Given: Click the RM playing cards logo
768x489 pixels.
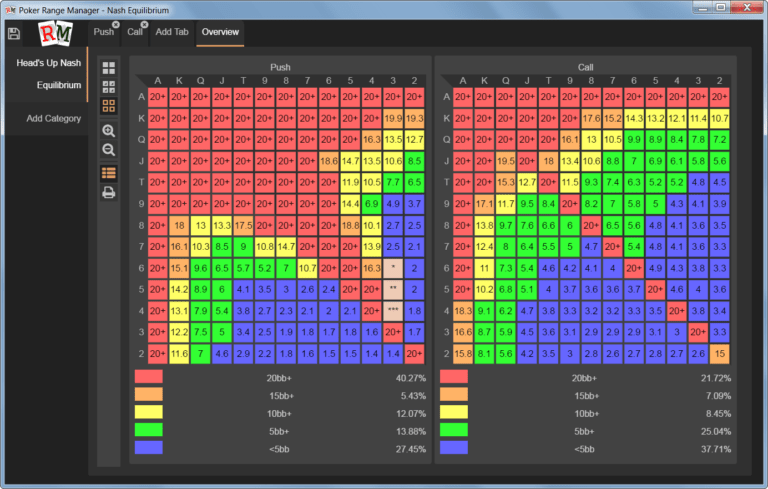Looking at the screenshot, I should [52, 34].
